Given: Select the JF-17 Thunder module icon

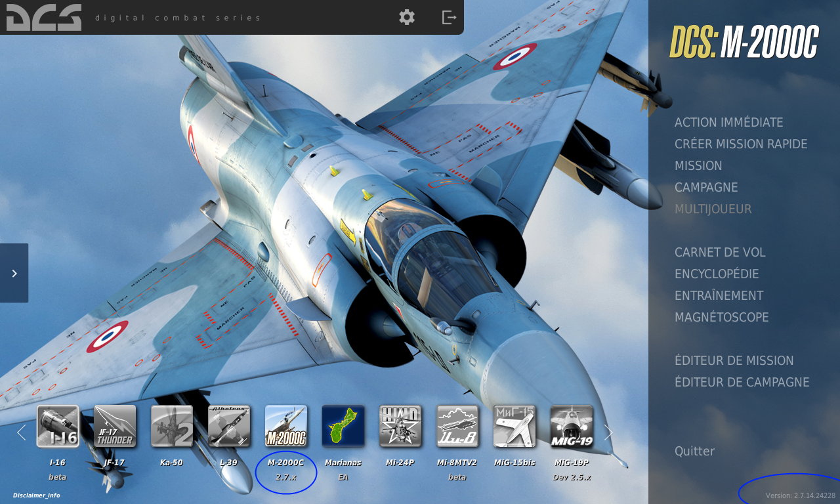Looking at the screenshot, I should (115, 426).
